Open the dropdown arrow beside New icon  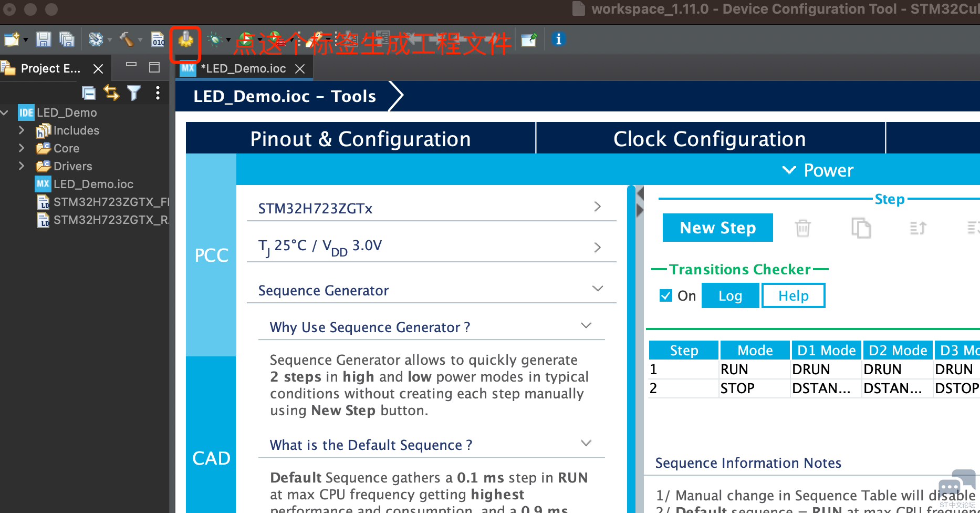pyautogui.click(x=25, y=40)
